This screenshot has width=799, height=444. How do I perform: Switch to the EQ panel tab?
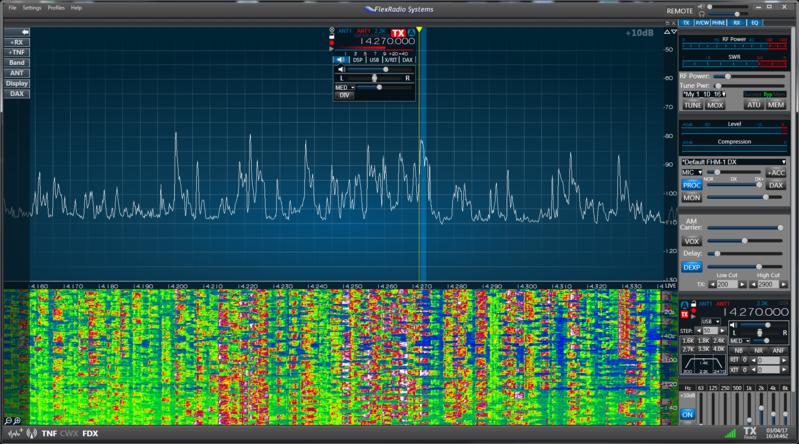[755, 23]
